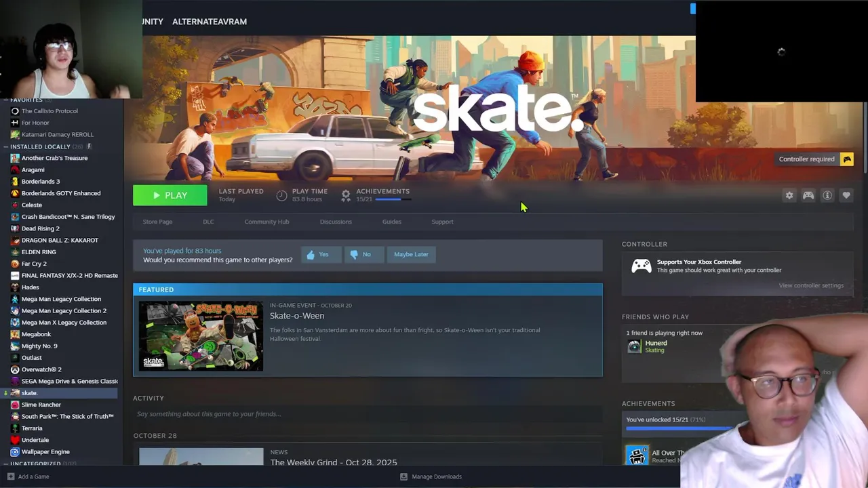
Task: Select Mega Man X Legacy Collection
Action: point(64,323)
